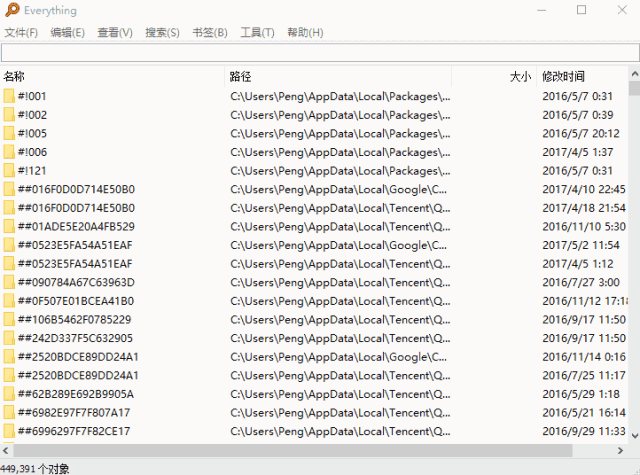
Task: Click modified time 2016/7/25 11:17
Action: pyautogui.click(x=584, y=375)
